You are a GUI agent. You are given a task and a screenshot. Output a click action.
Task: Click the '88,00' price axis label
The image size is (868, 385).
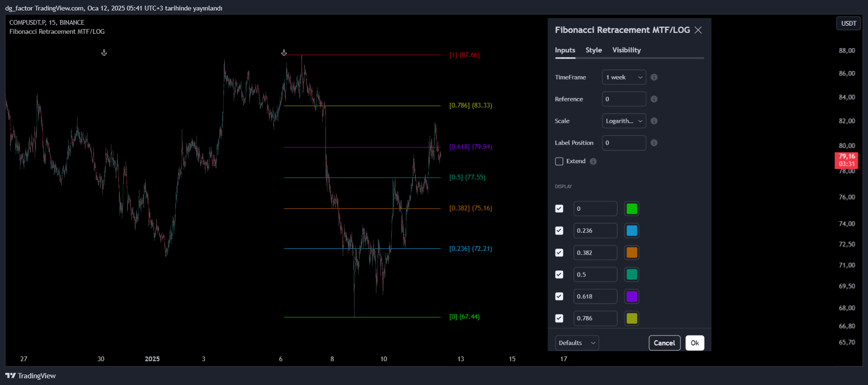click(847, 50)
